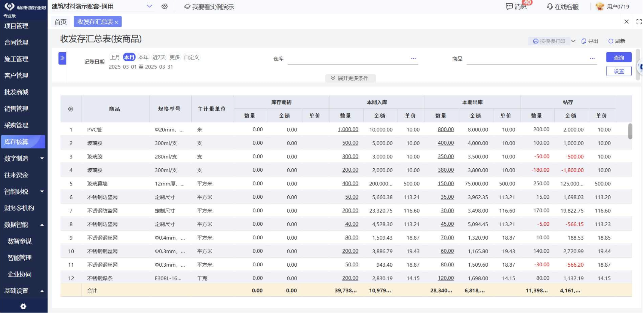Screen dimensions: 644x315
Task: Expand the filter panel double-arrow icon
Action: pyautogui.click(x=62, y=58)
